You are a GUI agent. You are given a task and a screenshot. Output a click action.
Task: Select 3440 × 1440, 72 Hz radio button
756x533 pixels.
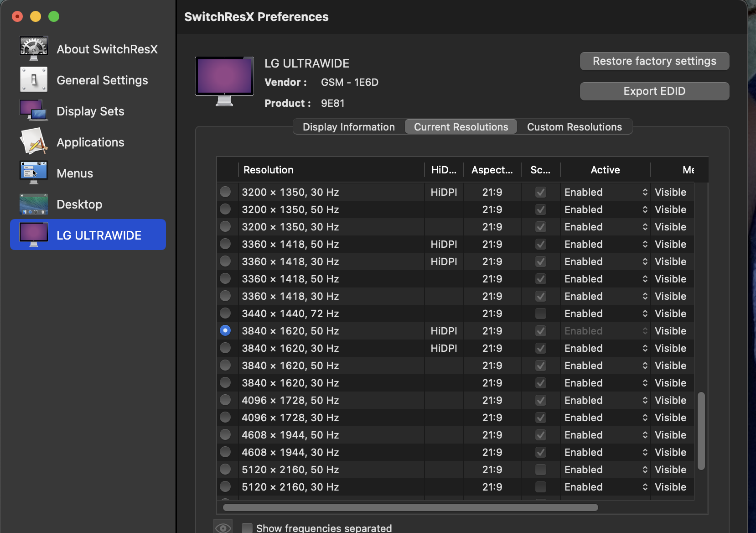point(225,313)
